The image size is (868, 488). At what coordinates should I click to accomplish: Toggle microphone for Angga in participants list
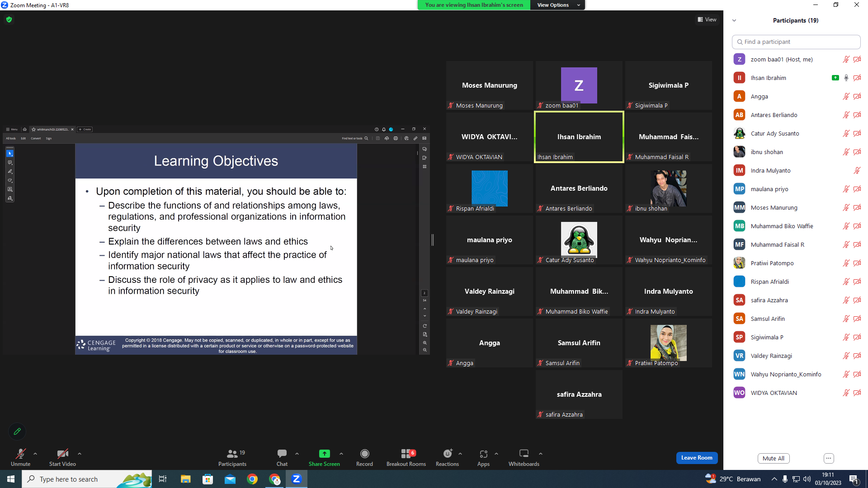[846, 96]
